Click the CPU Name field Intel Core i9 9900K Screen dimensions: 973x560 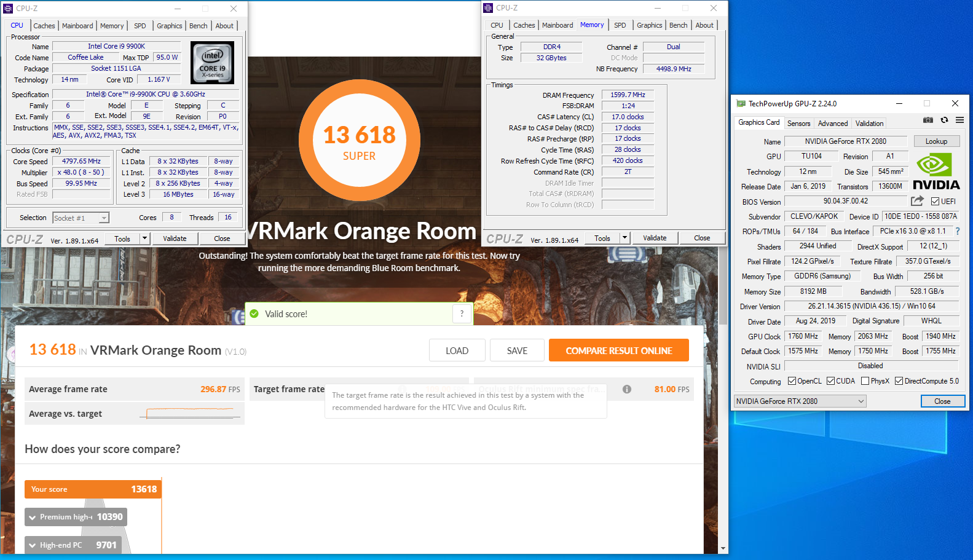117,46
